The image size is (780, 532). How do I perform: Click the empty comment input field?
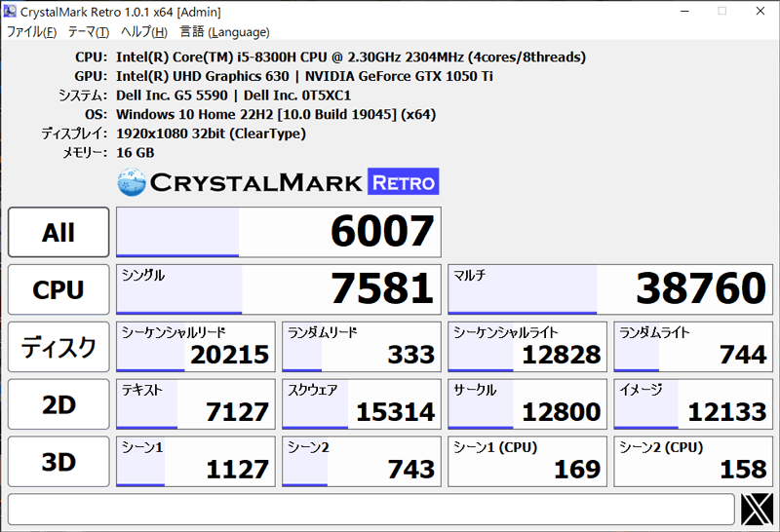(x=371, y=510)
